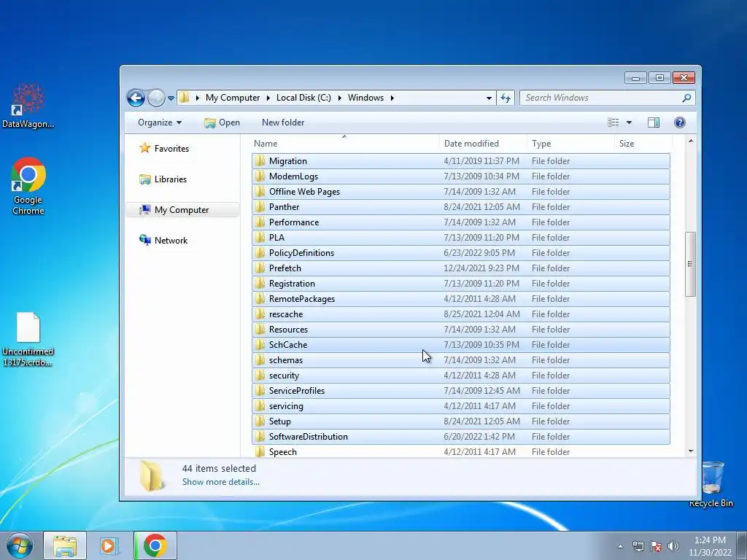Click the Chrome taskbar icon
Viewport: 747px width, 560px height.
click(x=155, y=545)
